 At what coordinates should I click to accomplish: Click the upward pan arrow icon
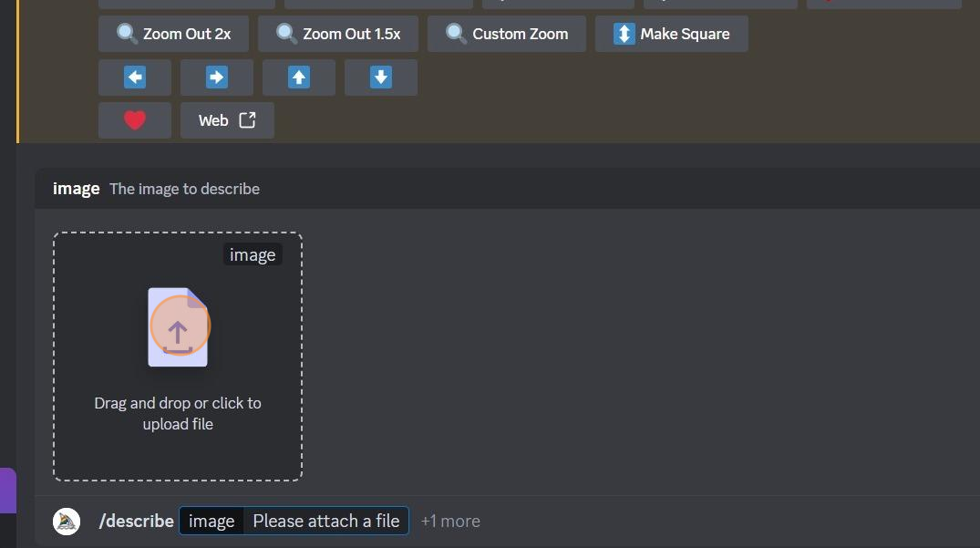(x=298, y=78)
